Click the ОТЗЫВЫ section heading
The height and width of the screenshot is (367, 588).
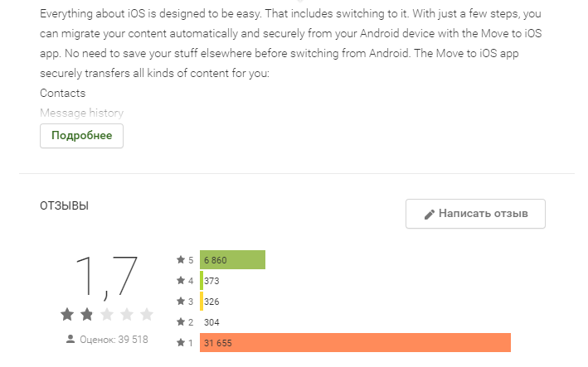point(64,205)
